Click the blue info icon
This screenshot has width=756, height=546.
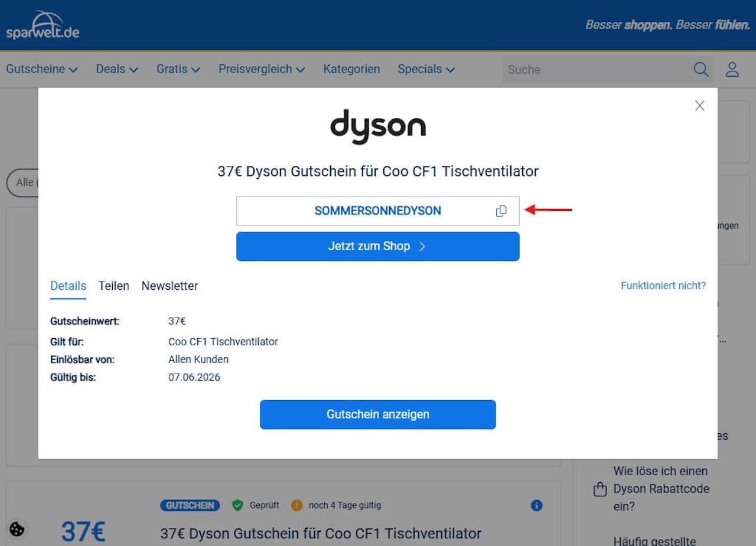point(536,505)
